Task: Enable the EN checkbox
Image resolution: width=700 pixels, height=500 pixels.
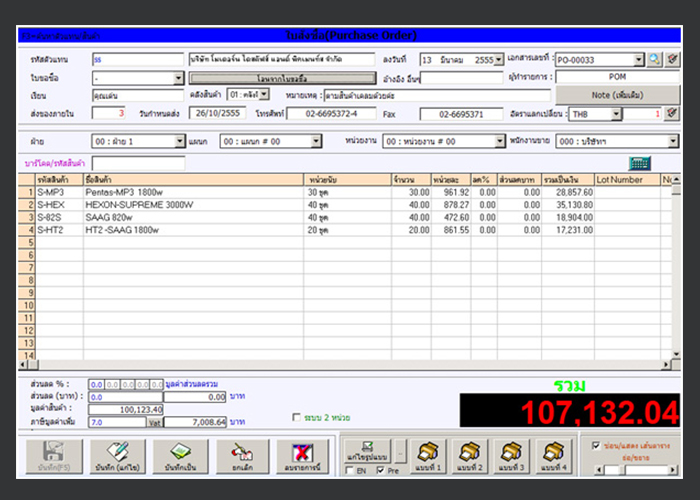Action: 350,470
